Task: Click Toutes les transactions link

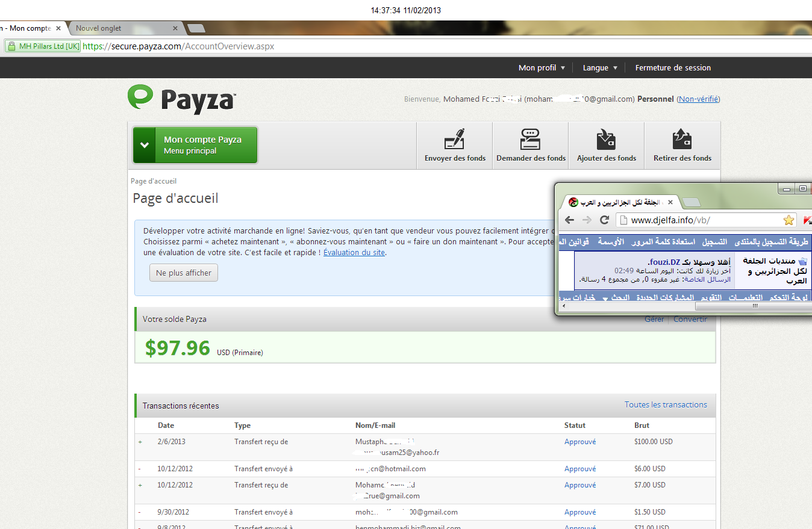Action: [666, 405]
